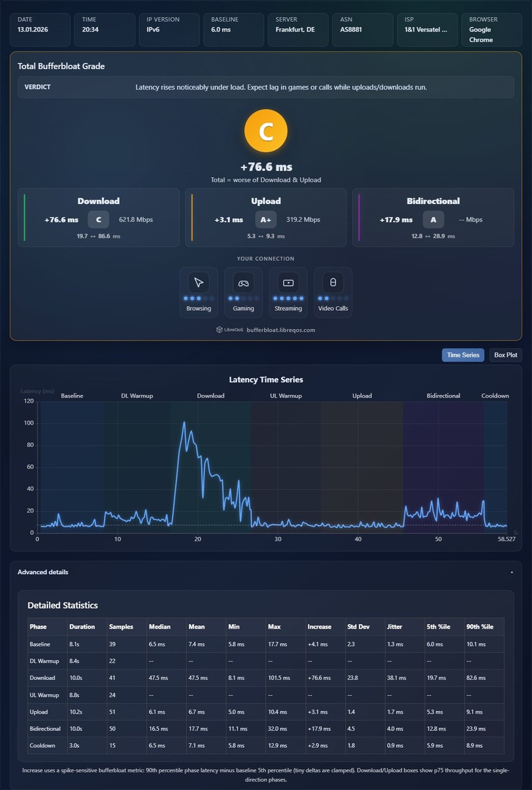Click the Browsing cursor icon
532x790 pixels.
[199, 282]
